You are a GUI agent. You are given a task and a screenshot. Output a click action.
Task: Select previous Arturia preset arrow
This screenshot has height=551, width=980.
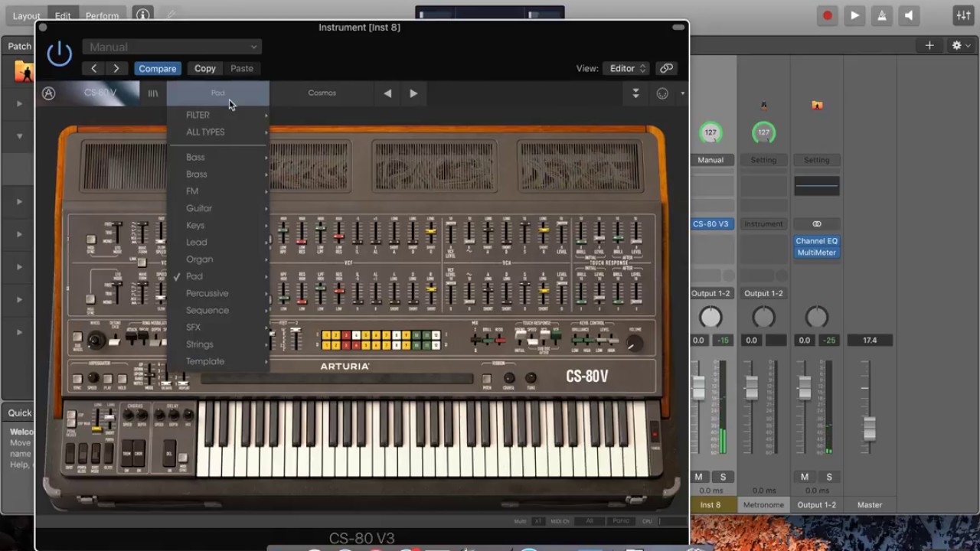(x=387, y=93)
